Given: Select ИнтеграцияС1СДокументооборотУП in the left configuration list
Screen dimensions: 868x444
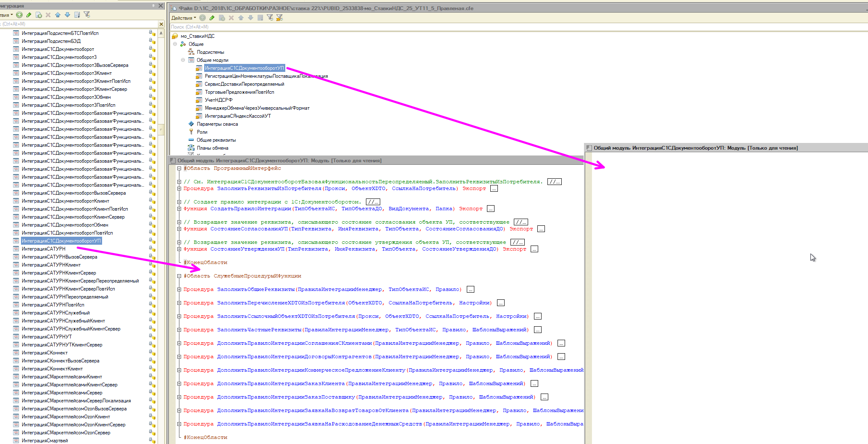Looking at the screenshot, I should click(61, 241).
